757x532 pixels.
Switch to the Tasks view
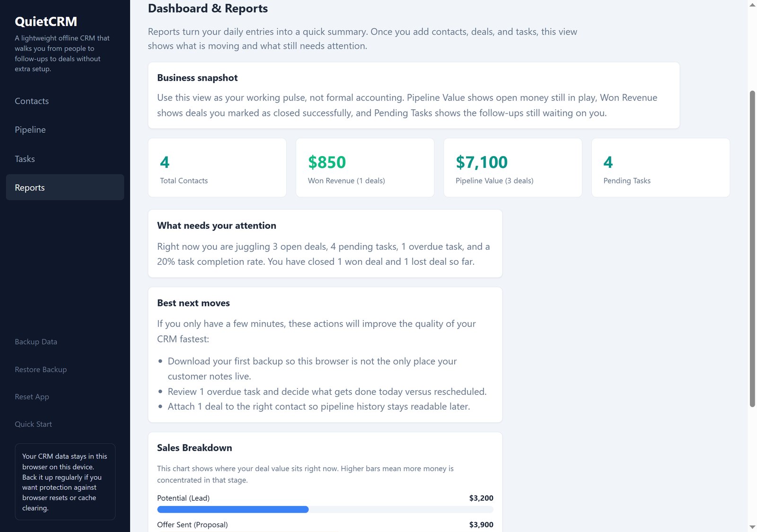(65, 159)
